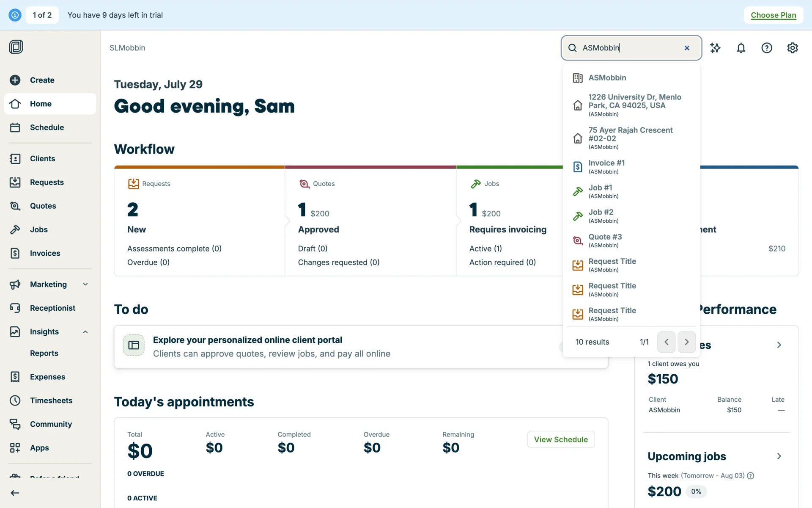Viewport: 812px width, 508px height.
Task: Open Schedule in the sidebar
Action: [x=47, y=127]
